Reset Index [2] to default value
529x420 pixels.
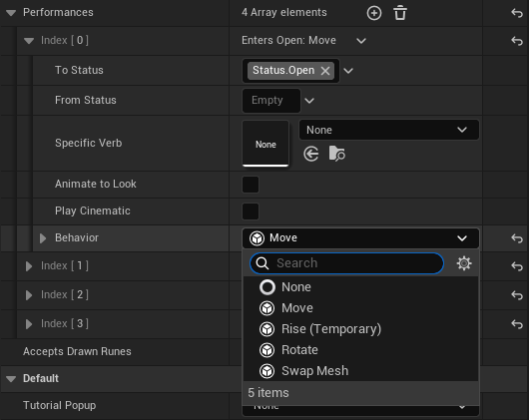coord(516,295)
